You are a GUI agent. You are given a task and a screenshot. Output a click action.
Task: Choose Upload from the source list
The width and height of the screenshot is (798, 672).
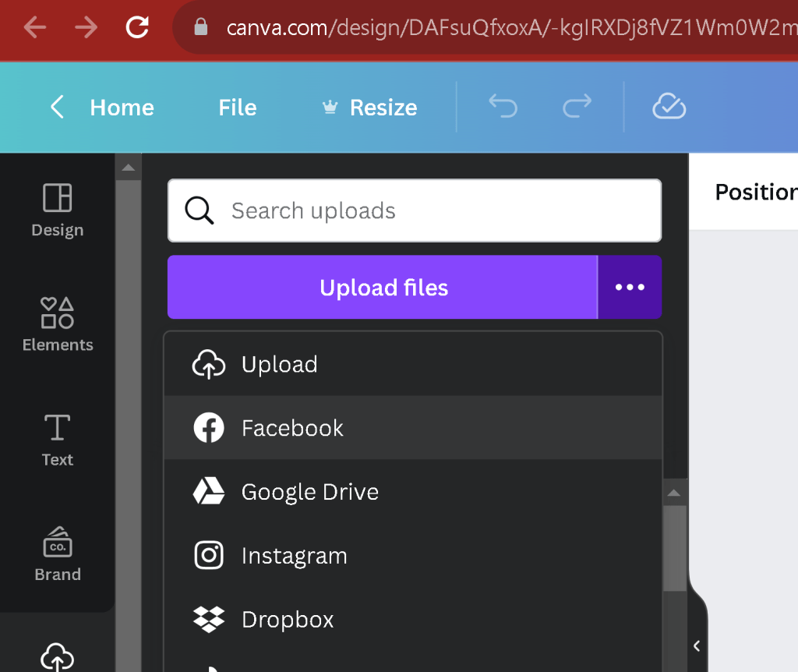click(413, 364)
